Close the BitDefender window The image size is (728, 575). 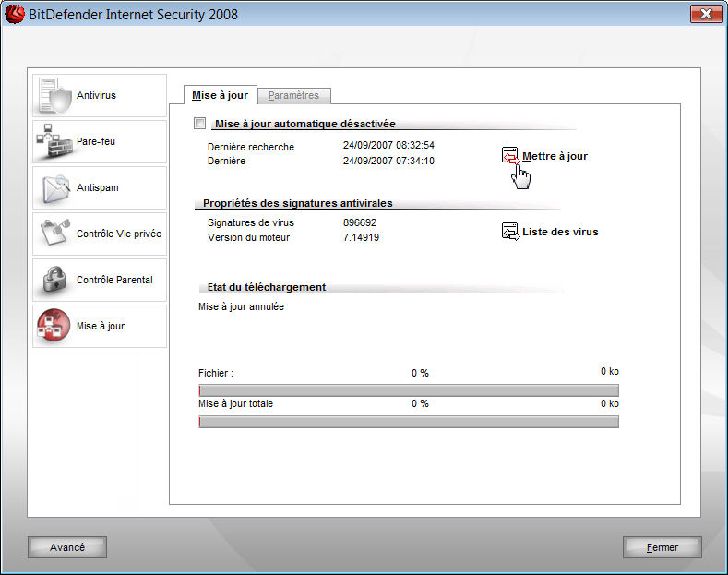point(706,14)
